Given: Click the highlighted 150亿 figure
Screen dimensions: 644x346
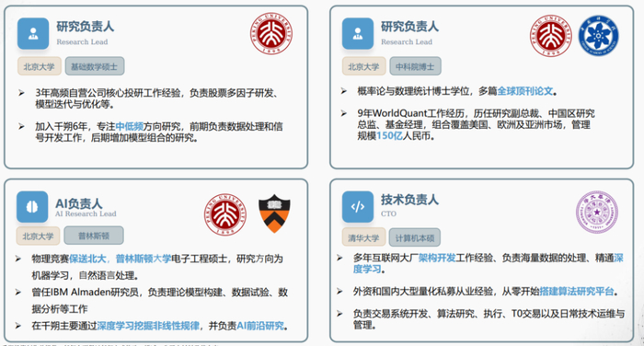Looking at the screenshot, I should click(389, 135).
